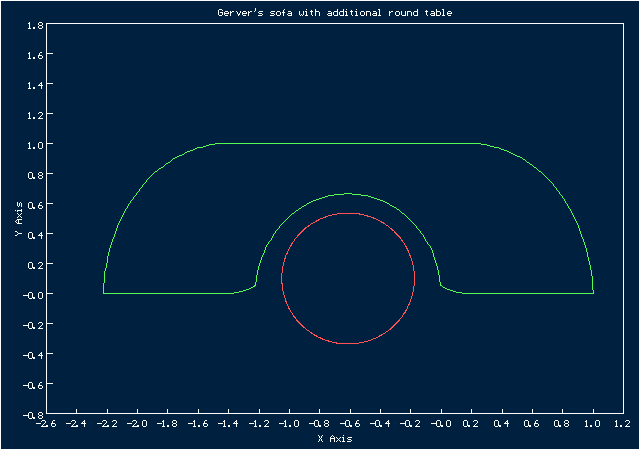
Task: Click the "X Axis" label
Action: [x=335, y=439]
